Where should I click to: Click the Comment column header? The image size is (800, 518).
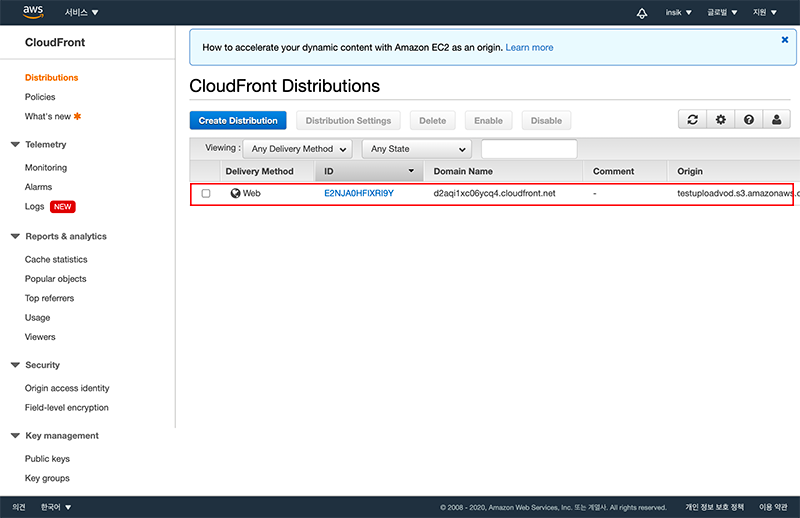[613, 171]
